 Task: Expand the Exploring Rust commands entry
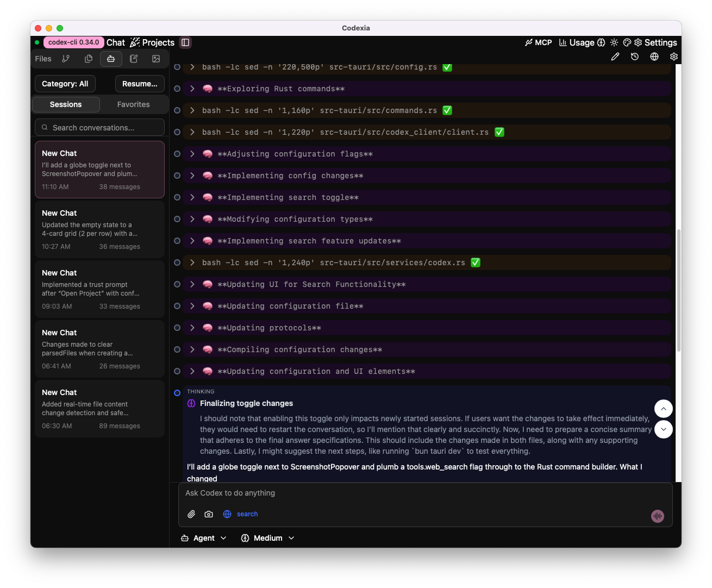point(192,89)
